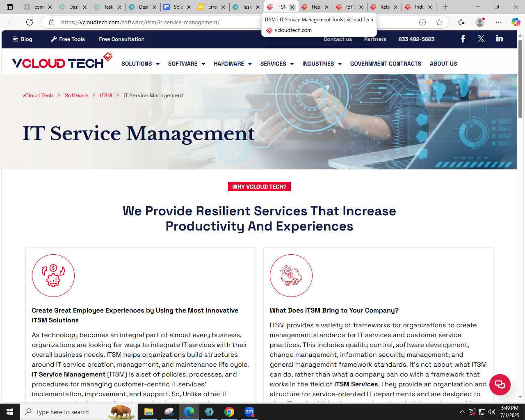Follow the IT Service Management text link

click(x=68, y=374)
